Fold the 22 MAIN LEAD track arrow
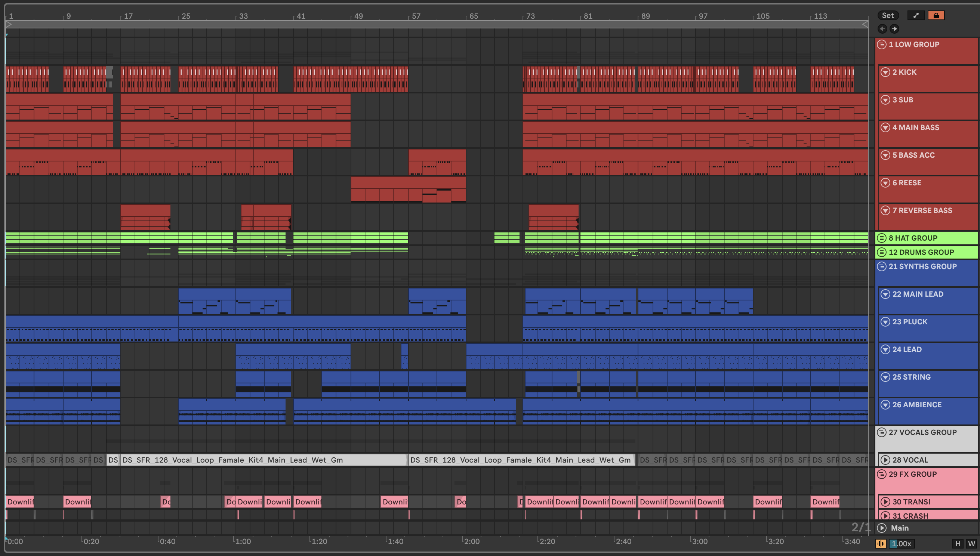Screen dimensions: 980x556 coord(885,294)
